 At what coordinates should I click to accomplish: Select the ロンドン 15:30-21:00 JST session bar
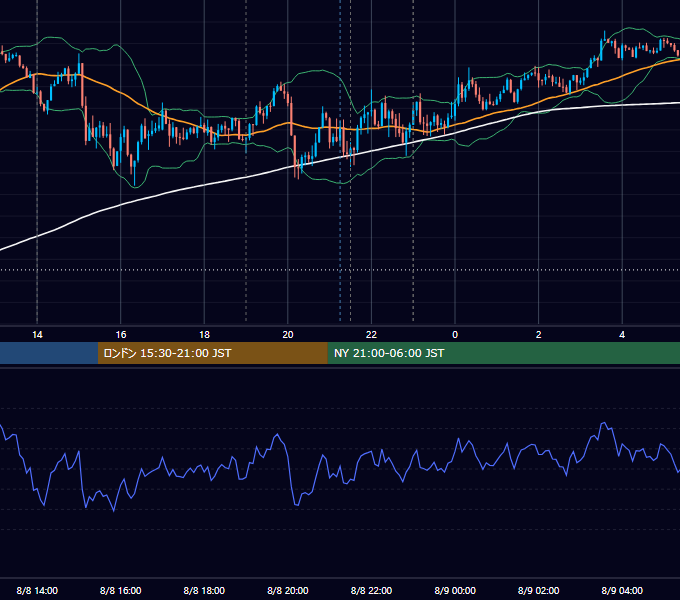[212, 353]
